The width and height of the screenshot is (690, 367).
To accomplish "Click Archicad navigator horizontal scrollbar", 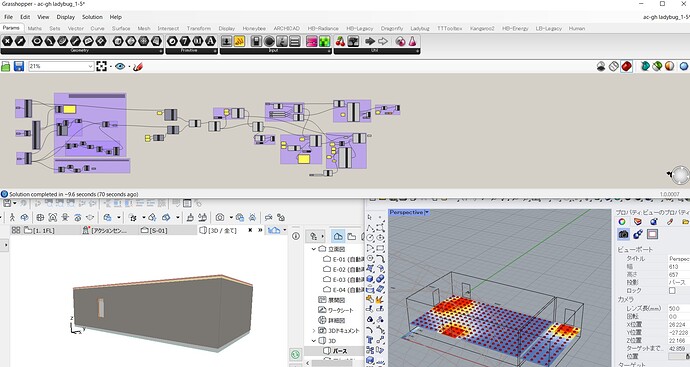I will coord(332,363).
